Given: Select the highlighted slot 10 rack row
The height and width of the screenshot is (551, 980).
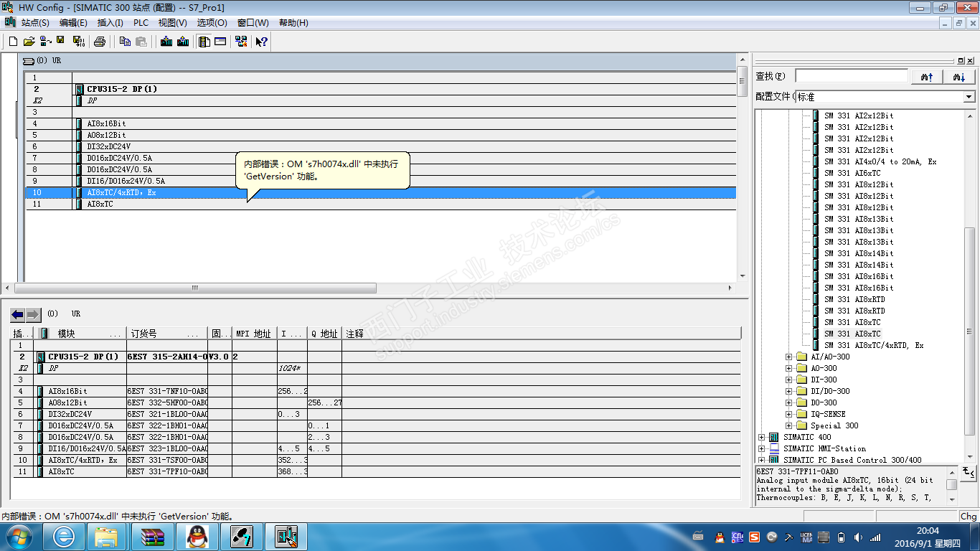Looking at the screenshot, I should [380, 192].
